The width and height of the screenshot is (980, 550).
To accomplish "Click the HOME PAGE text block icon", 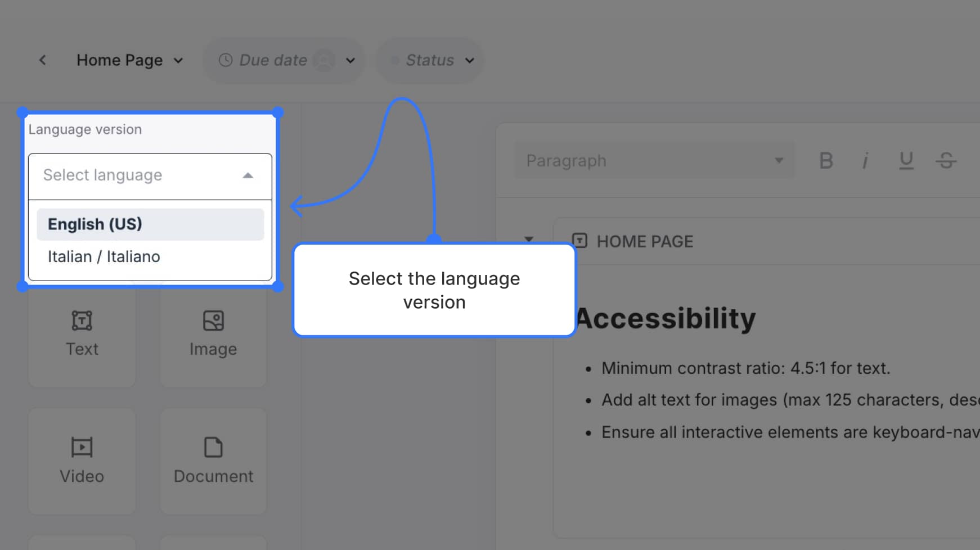I will [x=579, y=241].
